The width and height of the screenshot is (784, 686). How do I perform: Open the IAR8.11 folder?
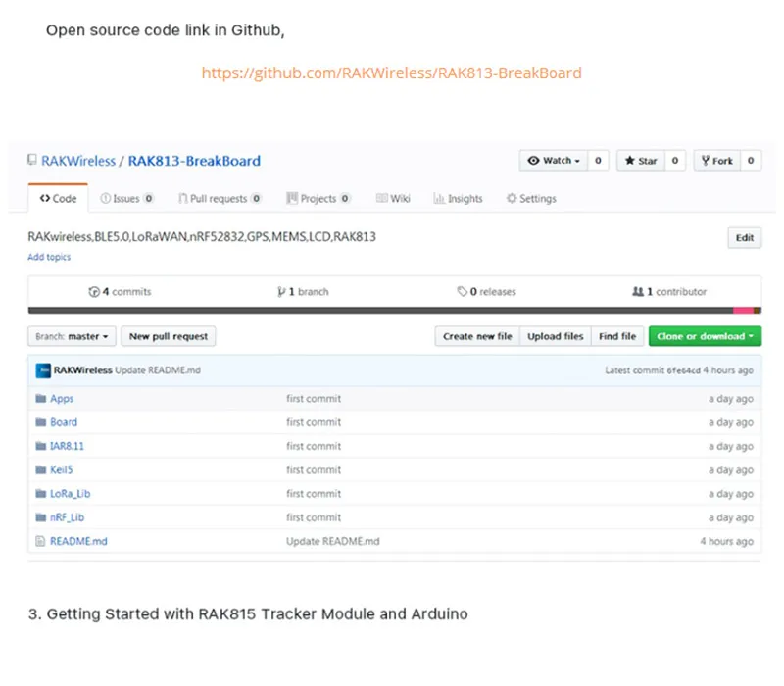tap(67, 446)
